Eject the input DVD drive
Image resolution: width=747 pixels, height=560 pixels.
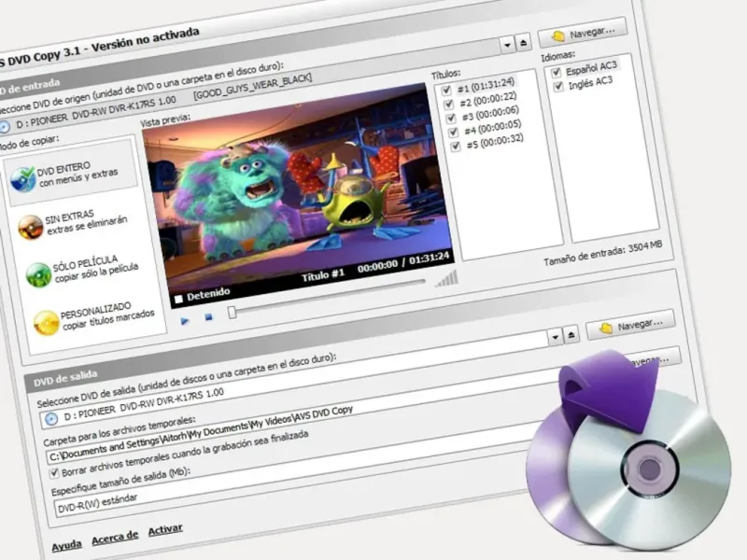524,43
